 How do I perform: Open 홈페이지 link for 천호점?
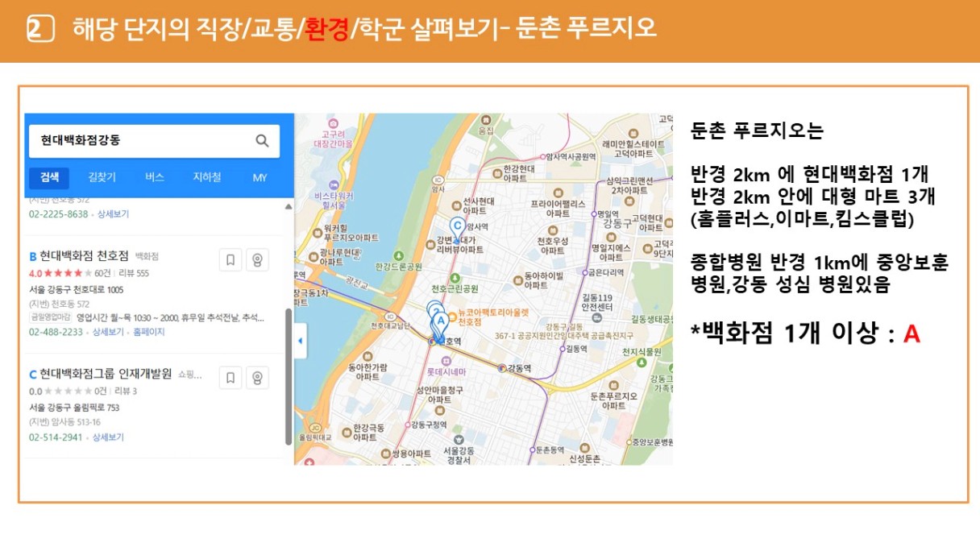point(149,332)
